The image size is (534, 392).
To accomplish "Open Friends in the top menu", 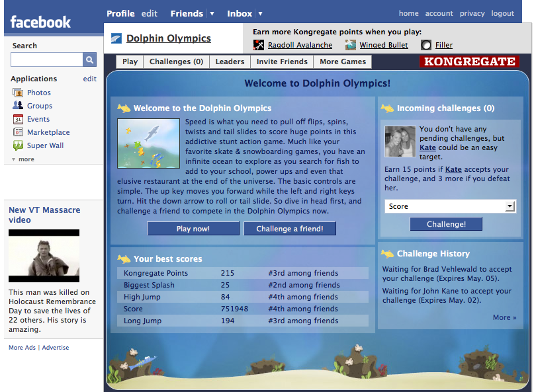I will pyautogui.click(x=187, y=14).
